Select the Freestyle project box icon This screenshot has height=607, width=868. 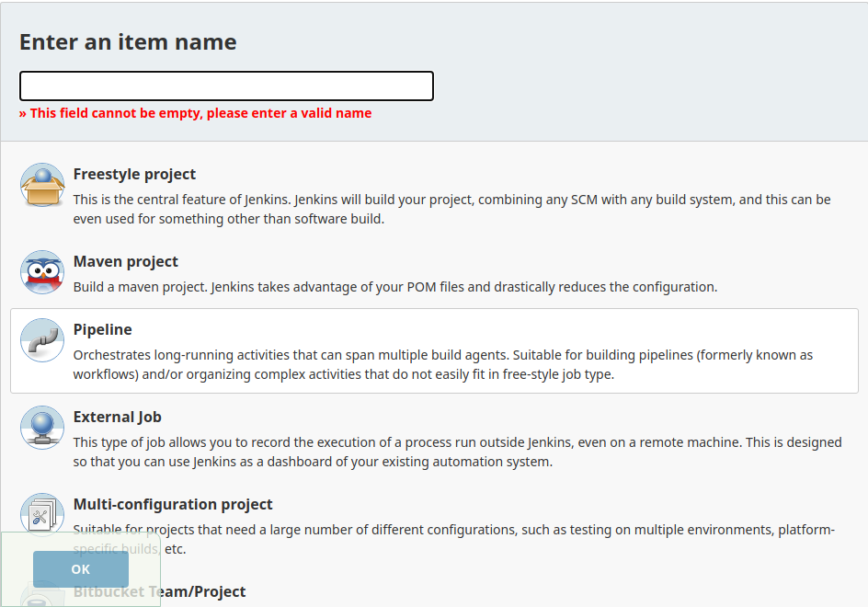click(x=42, y=185)
